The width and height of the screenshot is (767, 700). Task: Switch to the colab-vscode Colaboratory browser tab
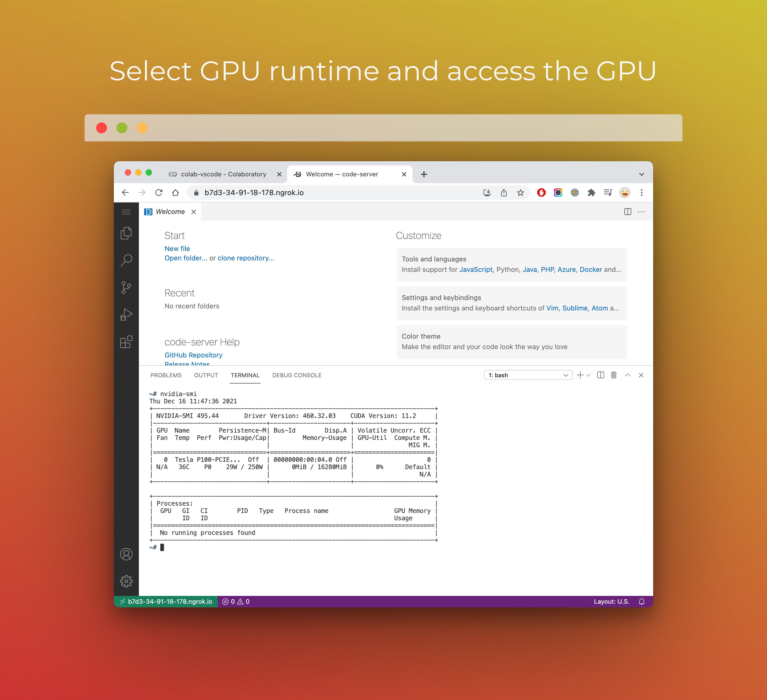(223, 174)
